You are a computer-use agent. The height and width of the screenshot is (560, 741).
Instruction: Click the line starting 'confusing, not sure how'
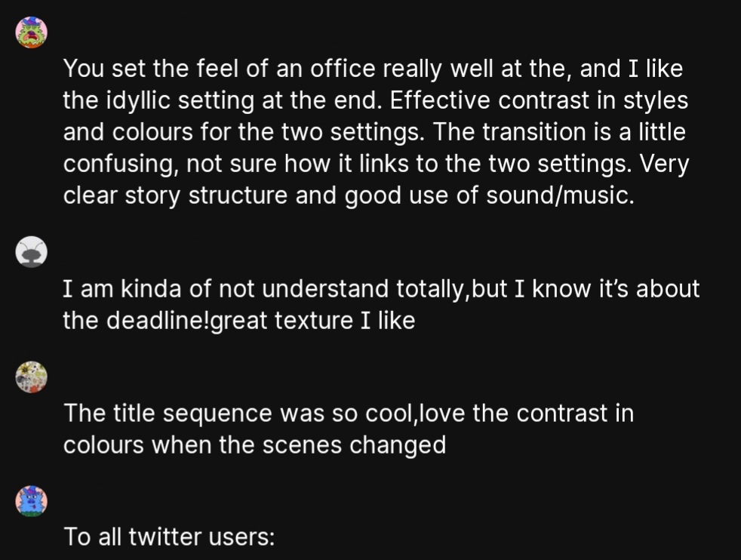click(x=377, y=164)
